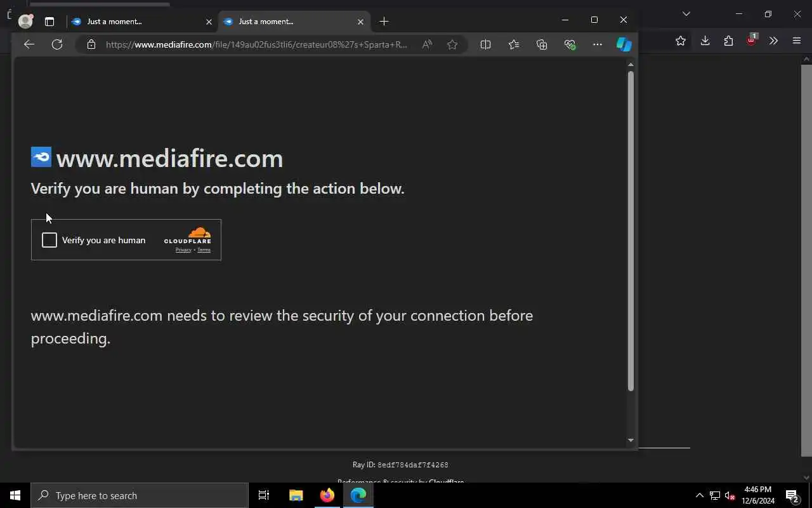The height and width of the screenshot is (508, 812).
Task: Refresh the Edge page
Action: [x=57, y=44]
